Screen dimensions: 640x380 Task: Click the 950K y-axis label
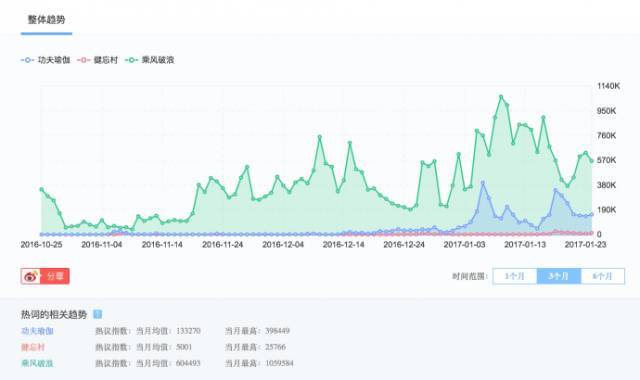click(607, 111)
